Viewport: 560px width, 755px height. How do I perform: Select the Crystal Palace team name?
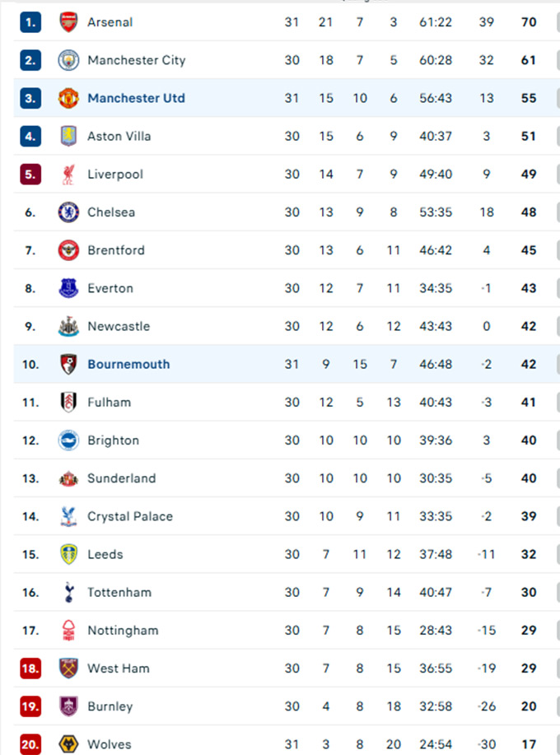pyautogui.click(x=130, y=516)
